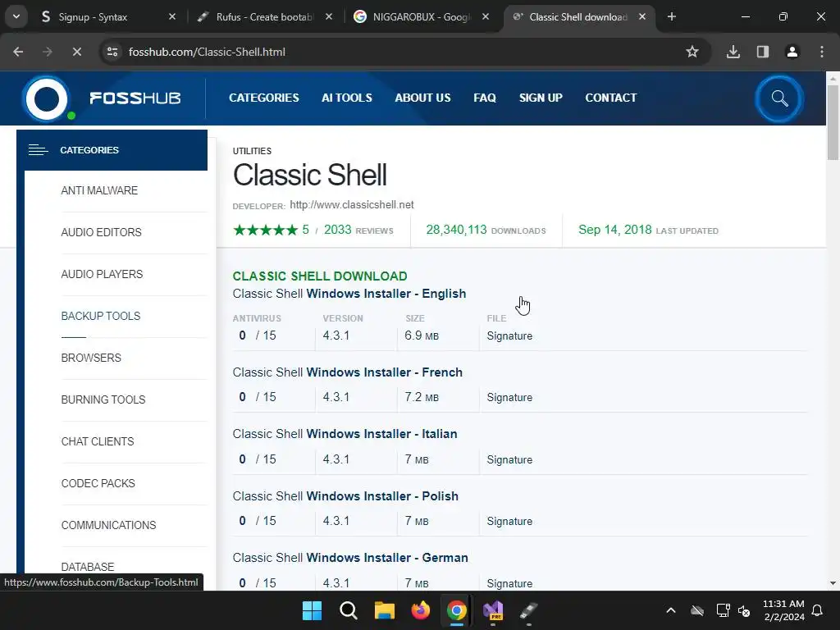Open Signature for English installer

509,336
